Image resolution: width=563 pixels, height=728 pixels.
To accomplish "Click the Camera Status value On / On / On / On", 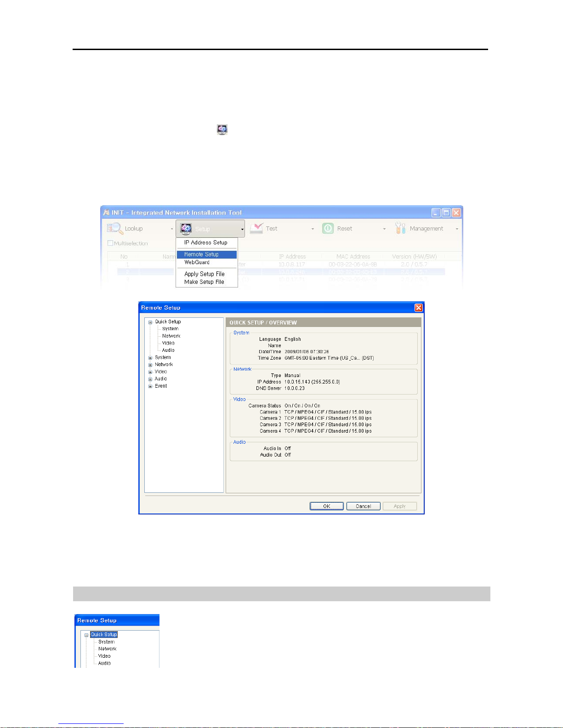I will pyautogui.click(x=302, y=406).
